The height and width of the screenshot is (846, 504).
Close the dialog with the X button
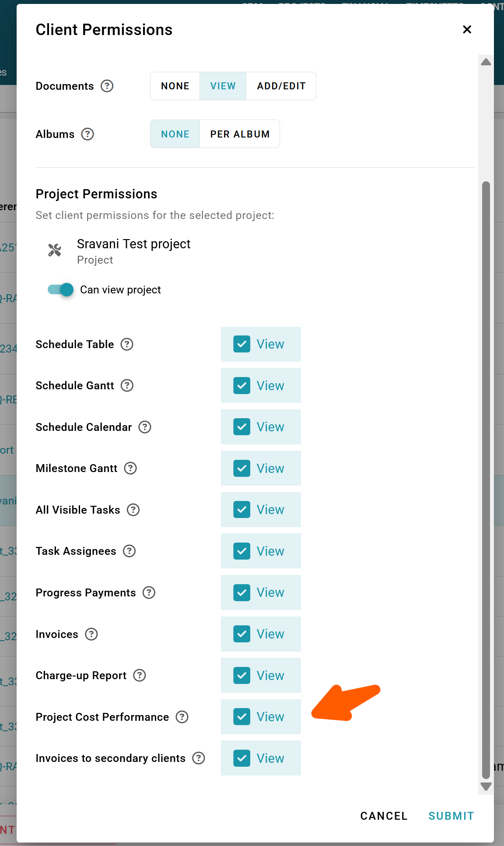click(467, 29)
